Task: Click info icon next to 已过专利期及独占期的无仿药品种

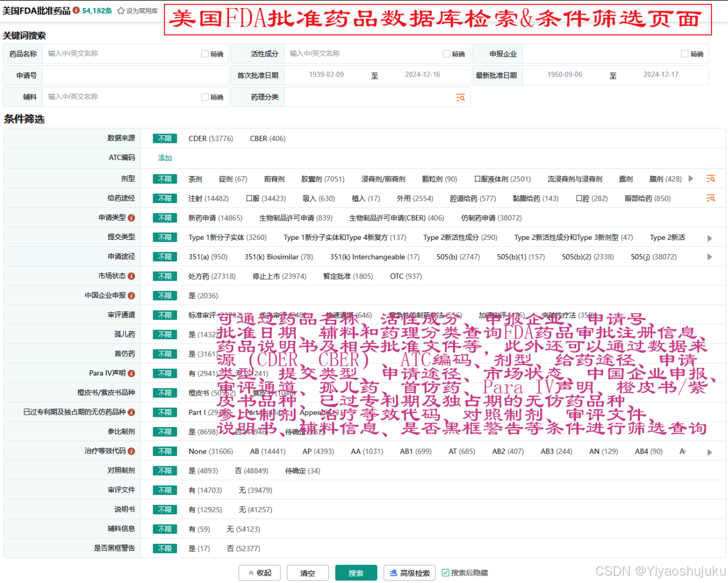Action: click(131, 412)
